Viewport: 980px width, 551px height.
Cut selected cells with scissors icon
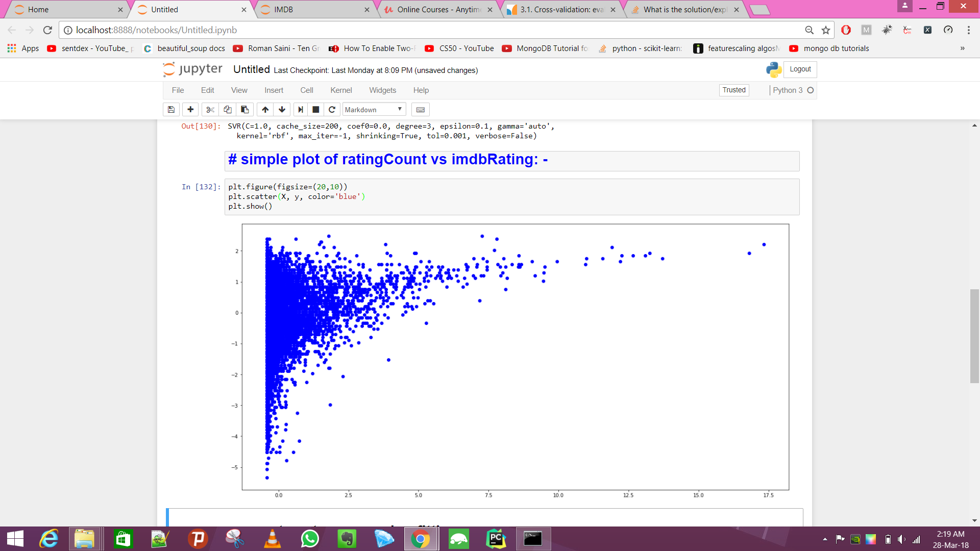(210, 110)
